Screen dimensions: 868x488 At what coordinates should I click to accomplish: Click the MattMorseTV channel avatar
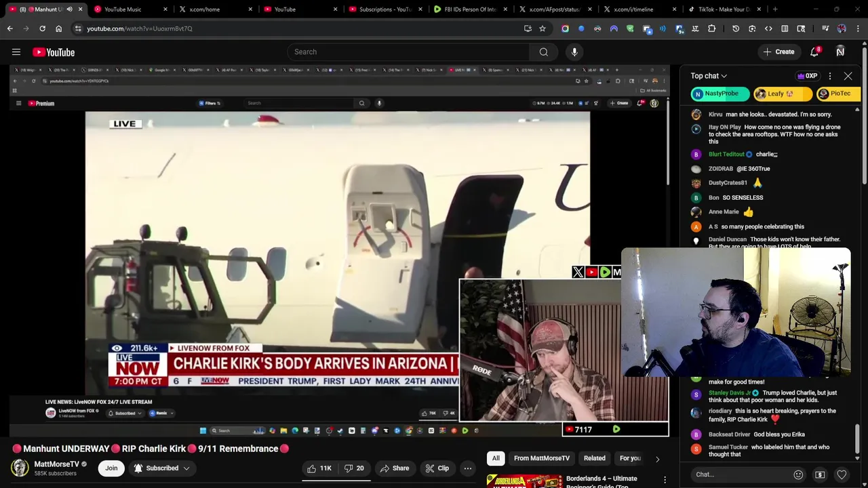[20, 468]
